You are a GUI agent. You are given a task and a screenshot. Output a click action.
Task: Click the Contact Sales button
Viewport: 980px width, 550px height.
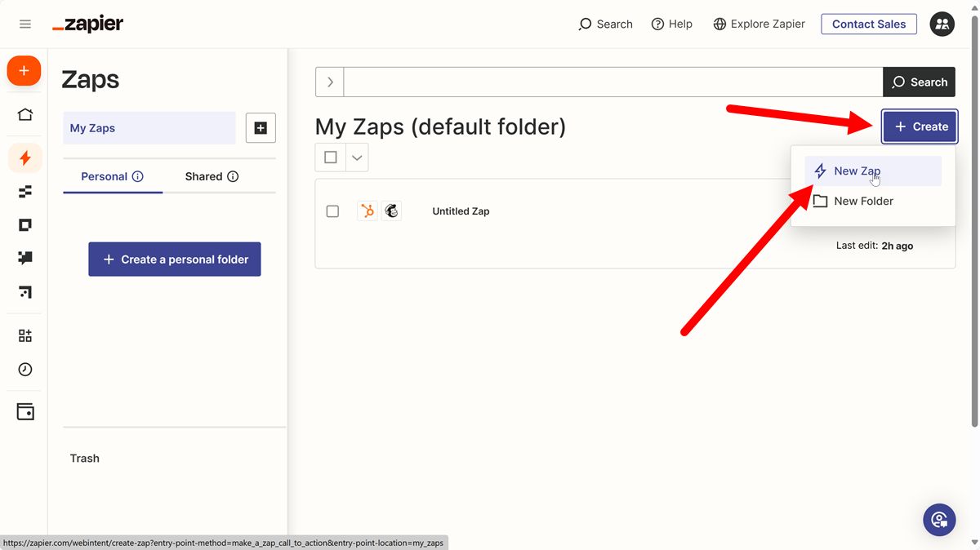(x=868, y=24)
